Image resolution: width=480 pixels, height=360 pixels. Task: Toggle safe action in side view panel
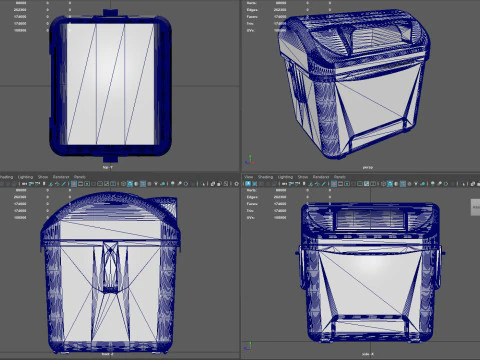coord(366,184)
